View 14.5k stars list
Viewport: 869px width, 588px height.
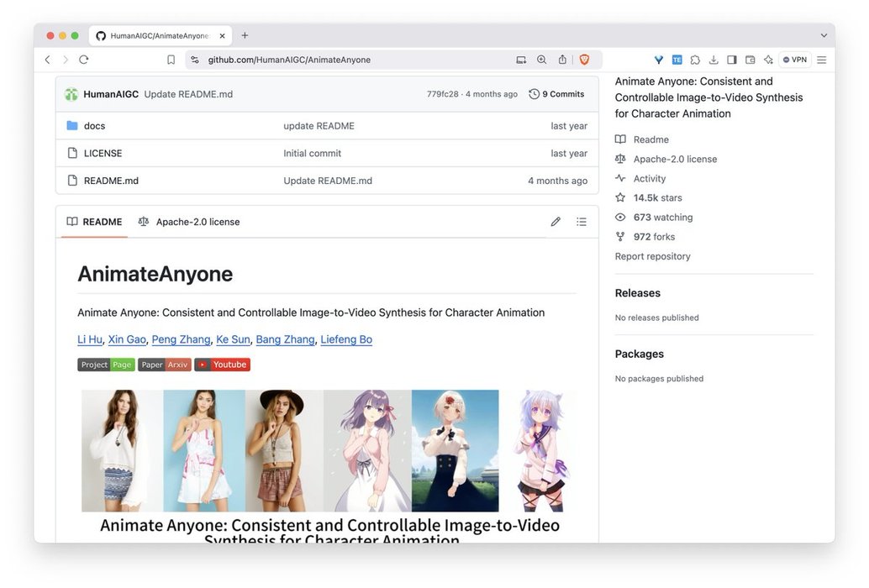coord(657,197)
